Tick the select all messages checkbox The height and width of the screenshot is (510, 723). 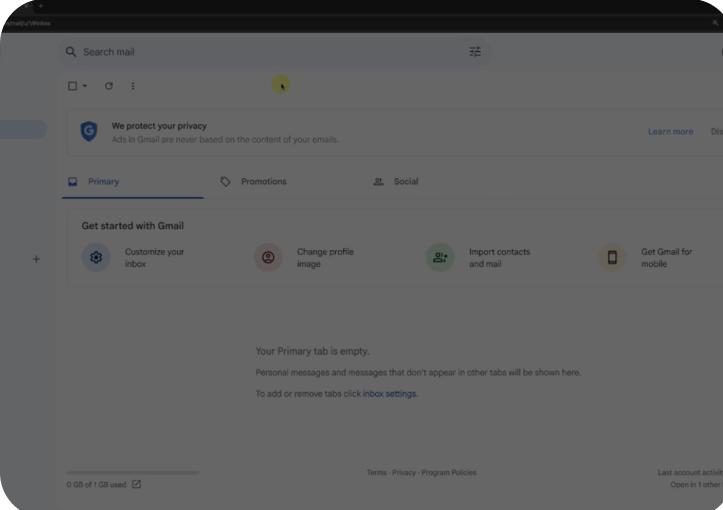click(x=72, y=86)
